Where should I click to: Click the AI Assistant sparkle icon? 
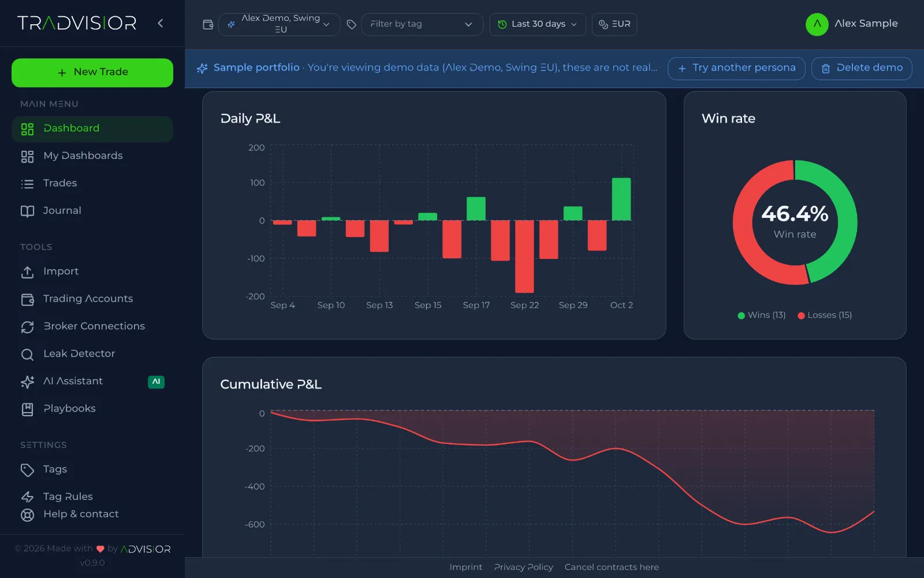[27, 382]
